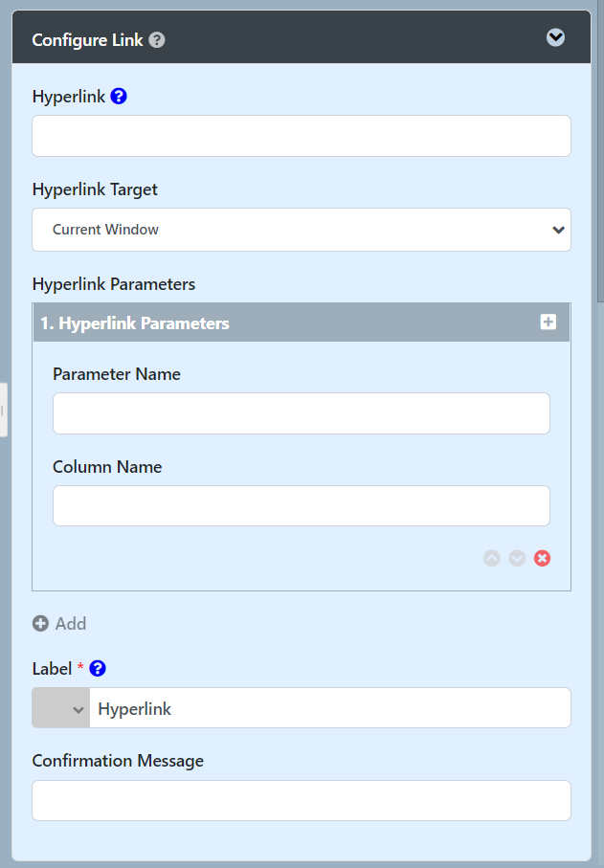Collapse the Configure Link panel chevron
The width and height of the screenshot is (604, 868).
[555, 38]
